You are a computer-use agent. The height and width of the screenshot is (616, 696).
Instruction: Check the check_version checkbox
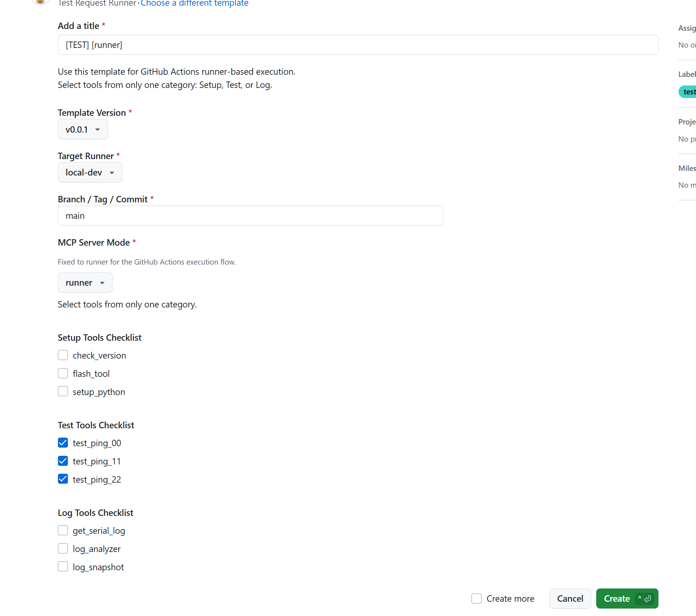click(x=63, y=355)
